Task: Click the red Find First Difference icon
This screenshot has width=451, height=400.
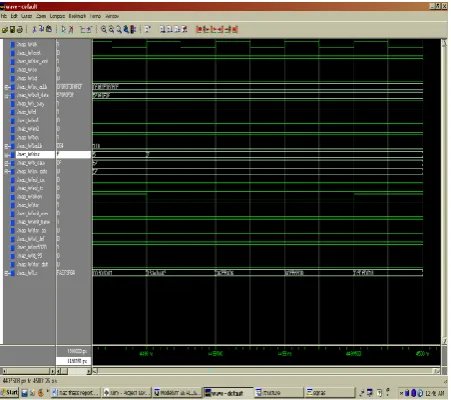Action: pyautogui.click(x=199, y=30)
